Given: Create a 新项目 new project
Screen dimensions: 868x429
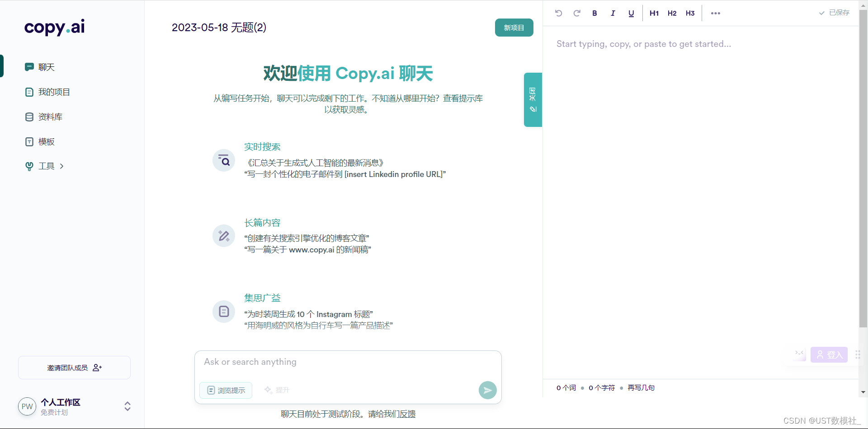Looking at the screenshot, I should (514, 28).
